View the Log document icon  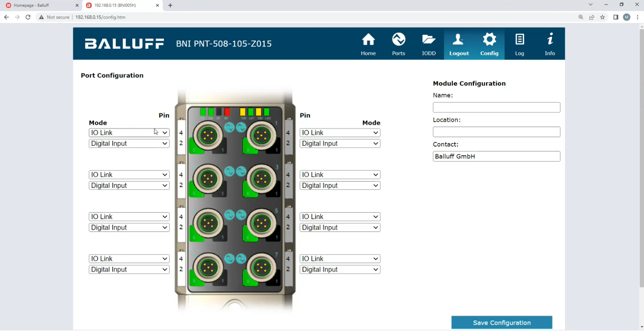tap(519, 40)
